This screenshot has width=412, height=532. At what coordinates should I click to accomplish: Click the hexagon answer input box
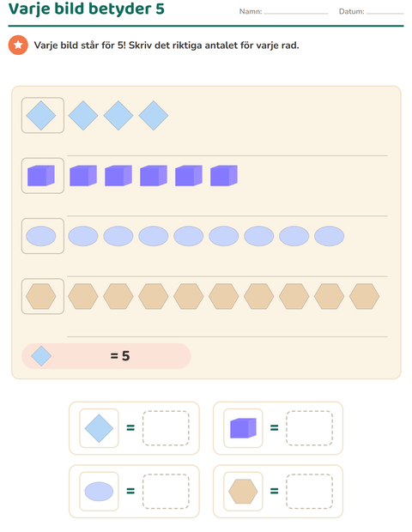coord(310,492)
